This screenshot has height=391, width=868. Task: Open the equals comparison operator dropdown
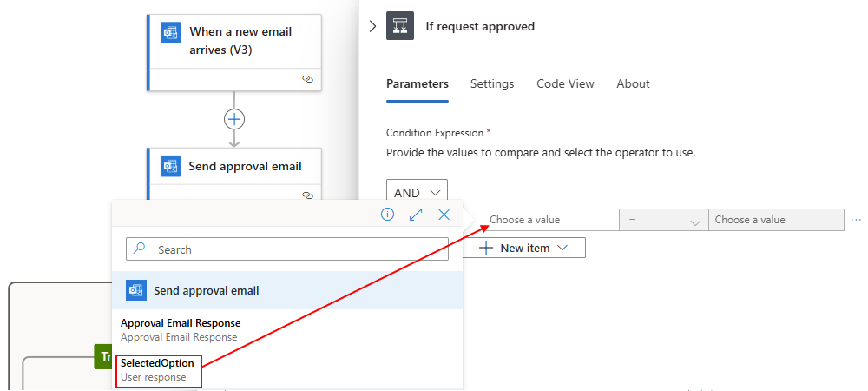[x=664, y=220]
